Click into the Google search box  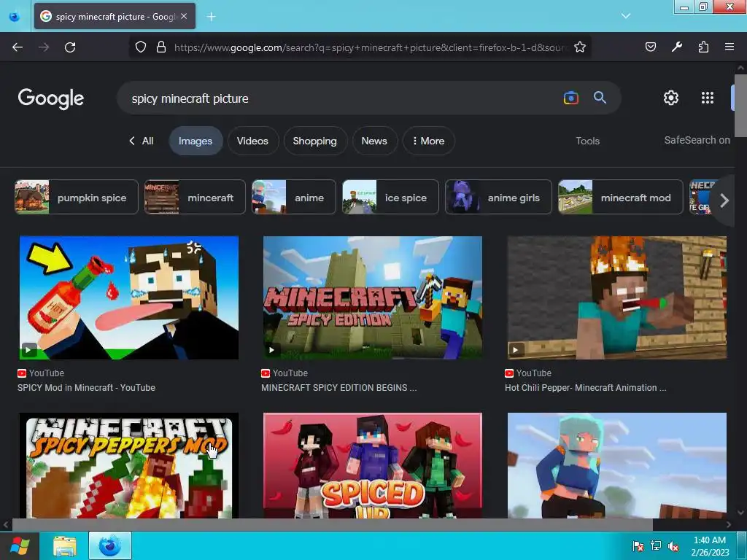[338, 98]
